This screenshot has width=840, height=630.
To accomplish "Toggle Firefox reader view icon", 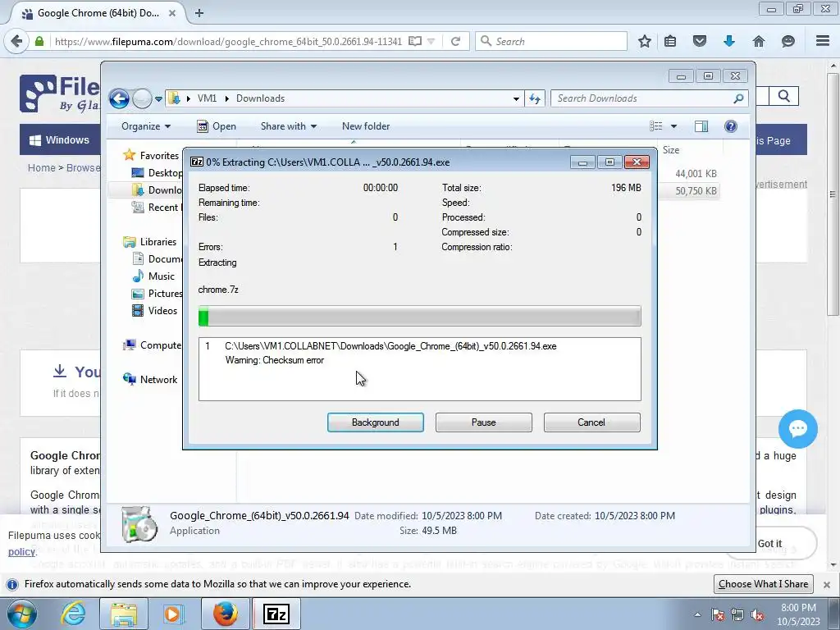I will 414,41.
